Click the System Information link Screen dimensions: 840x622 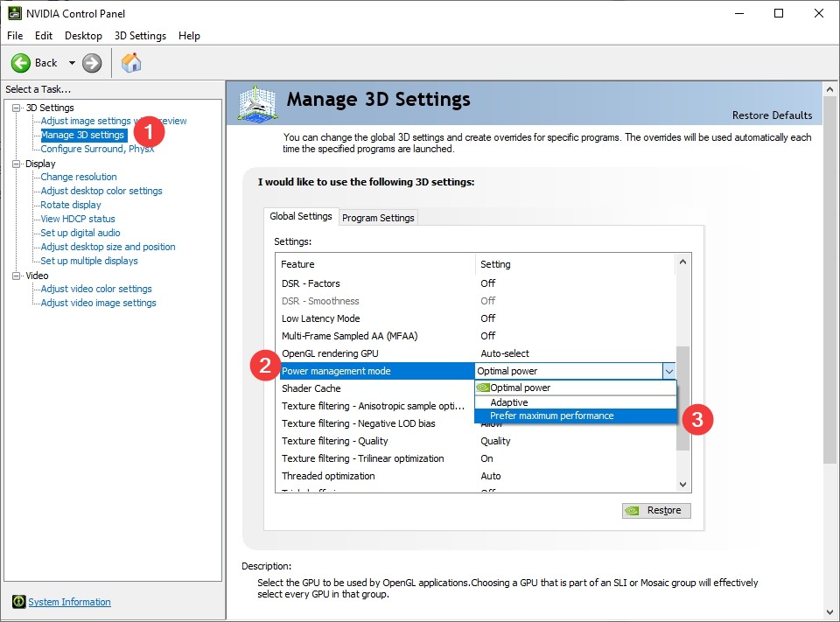pyautogui.click(x=70, y=602)
